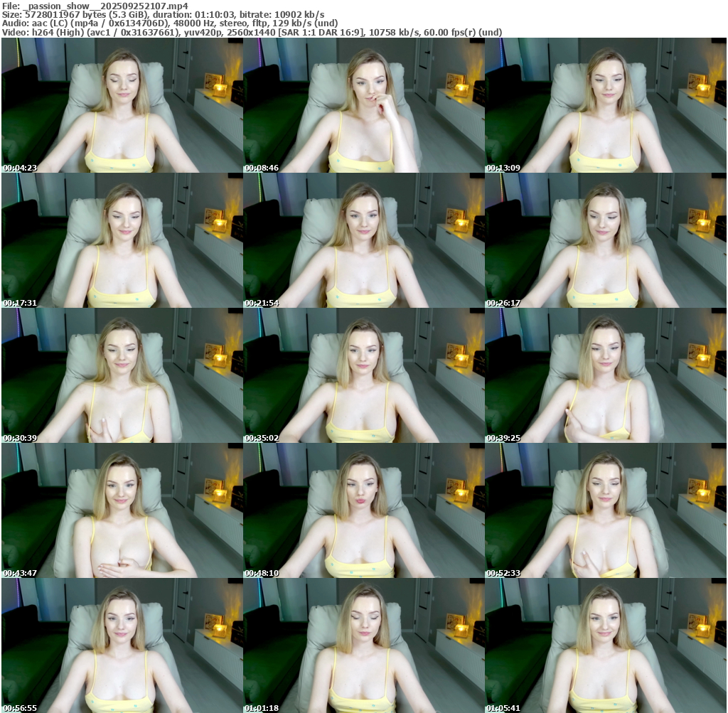728x713 pixels.
Task: Open the thumbnail stamped 00:08:46
Action: (x=364, y=105)
